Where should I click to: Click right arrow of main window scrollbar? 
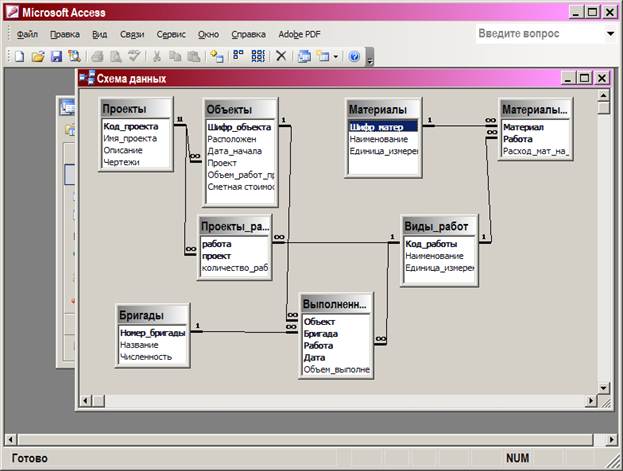pos(611,440)
